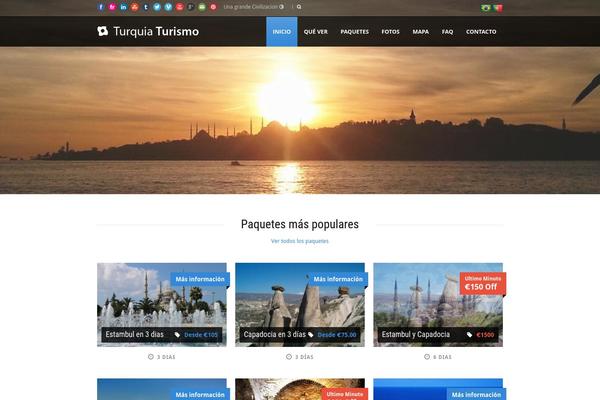Open the Tumblr social icon
Image resolution: width=600 pixels, height=400 pixels.
tap(146, 7)
